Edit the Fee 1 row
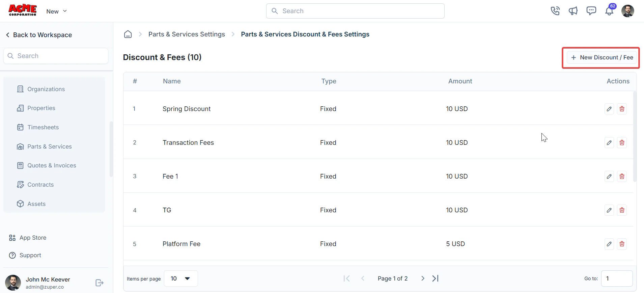 click(609, 176)
